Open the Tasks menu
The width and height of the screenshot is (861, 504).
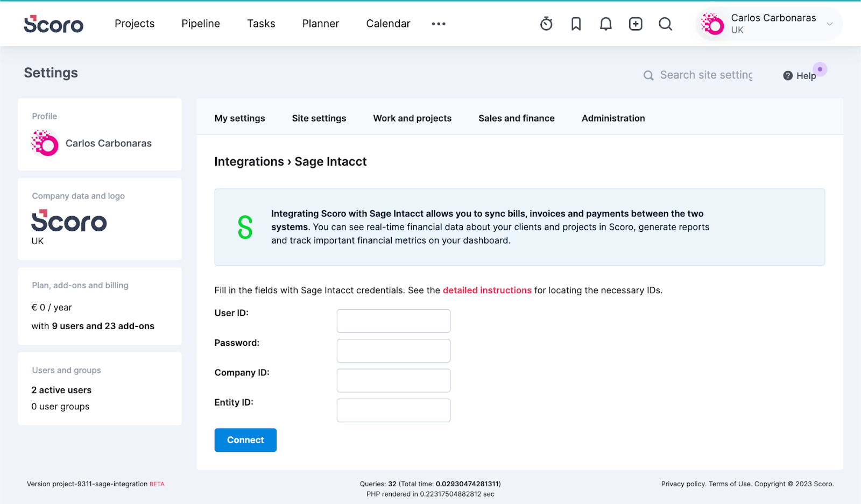[x=261, y=24]
